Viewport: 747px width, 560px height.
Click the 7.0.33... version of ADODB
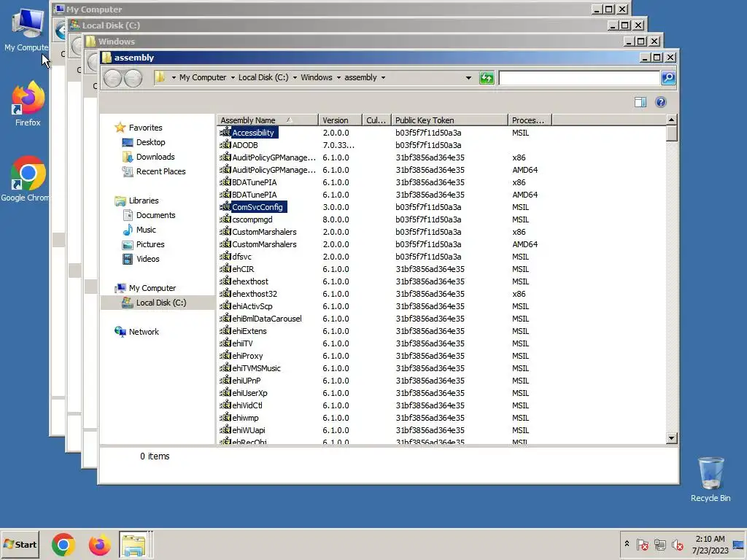click(338, 145)
